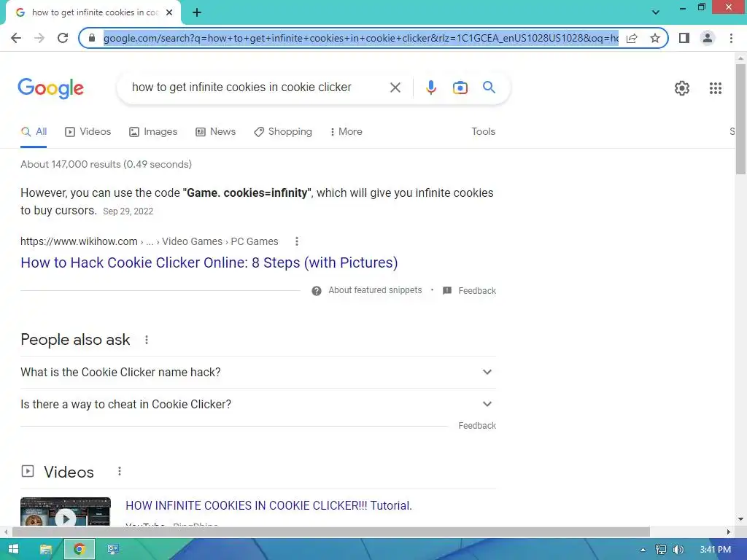The width and height of the screenshot is (747, 560).
Task: Click the taskbar clock showing 3:41 PM
Action: coord(715,550)
